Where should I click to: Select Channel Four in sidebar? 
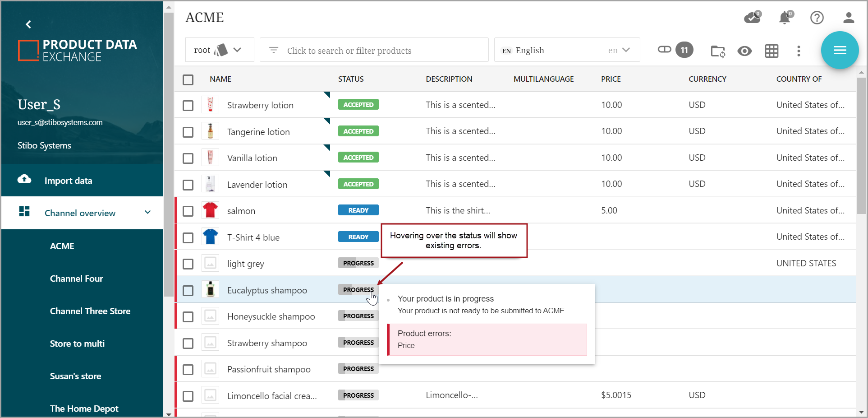point(76,279)
